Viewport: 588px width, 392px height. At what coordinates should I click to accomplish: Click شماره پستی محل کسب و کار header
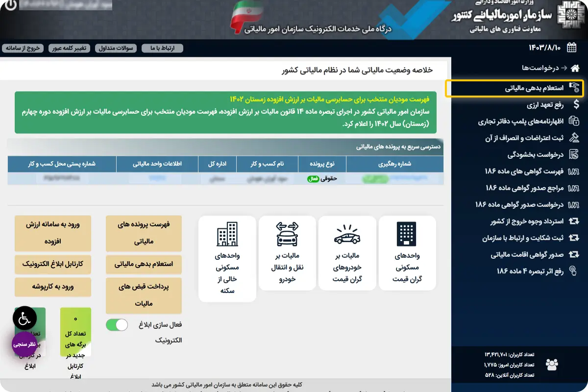(x=62, y=164)
